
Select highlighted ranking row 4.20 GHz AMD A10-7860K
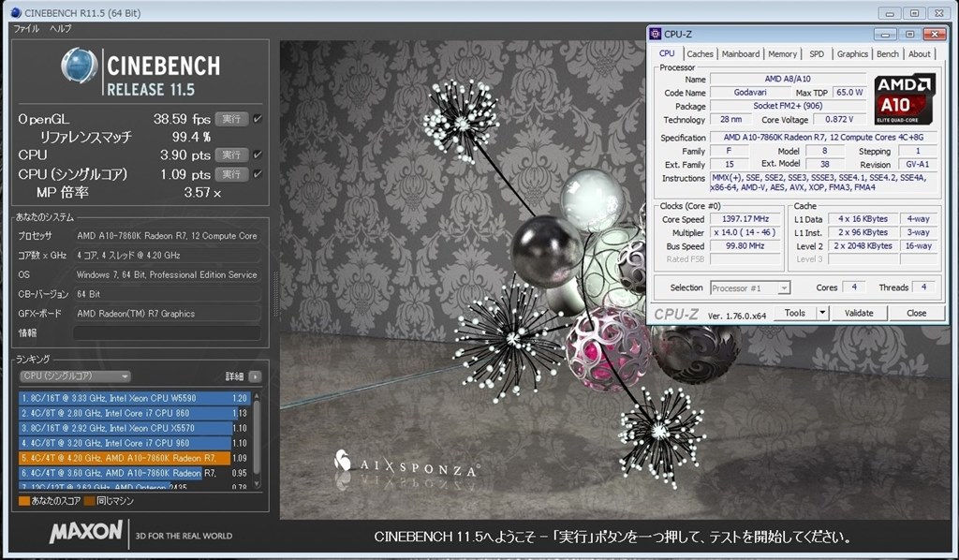[134, 458]
